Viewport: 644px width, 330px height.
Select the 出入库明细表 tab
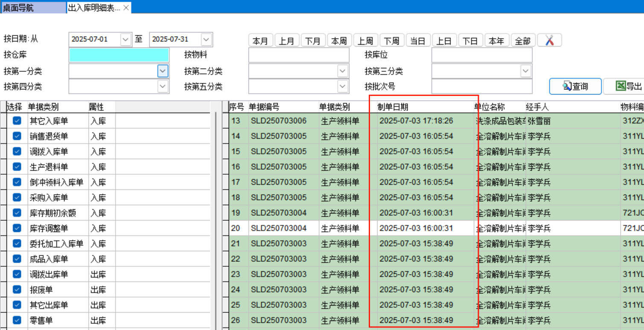coord(94,8)
